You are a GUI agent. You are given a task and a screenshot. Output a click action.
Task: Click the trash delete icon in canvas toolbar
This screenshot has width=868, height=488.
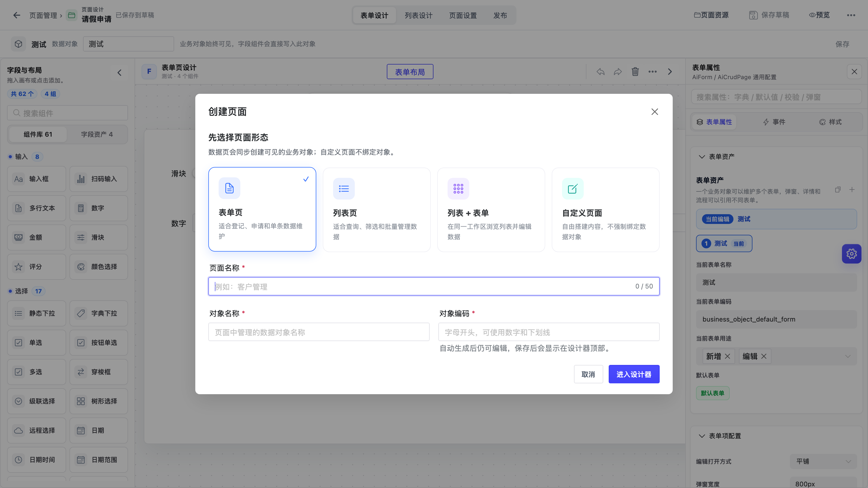coord(635,72)
